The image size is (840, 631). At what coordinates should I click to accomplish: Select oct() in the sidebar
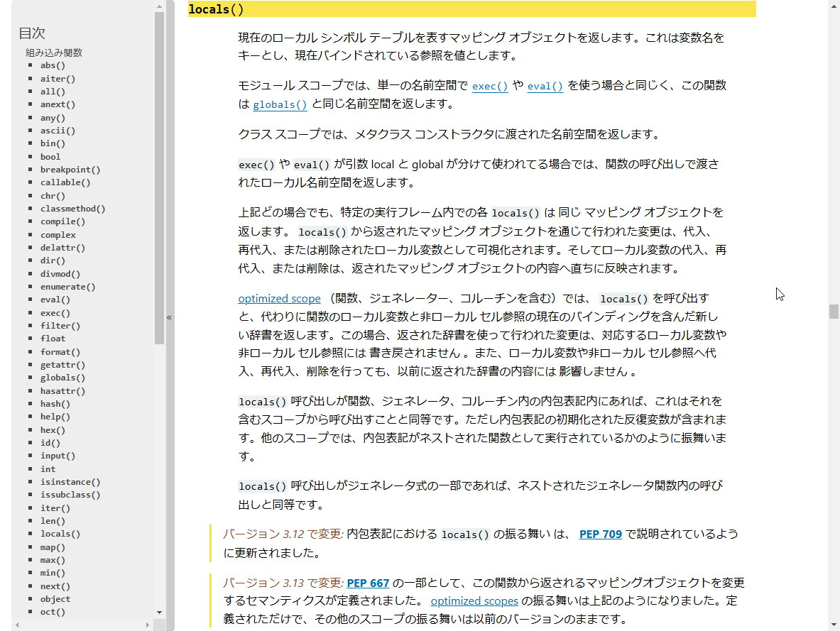[x=53, y=611]
